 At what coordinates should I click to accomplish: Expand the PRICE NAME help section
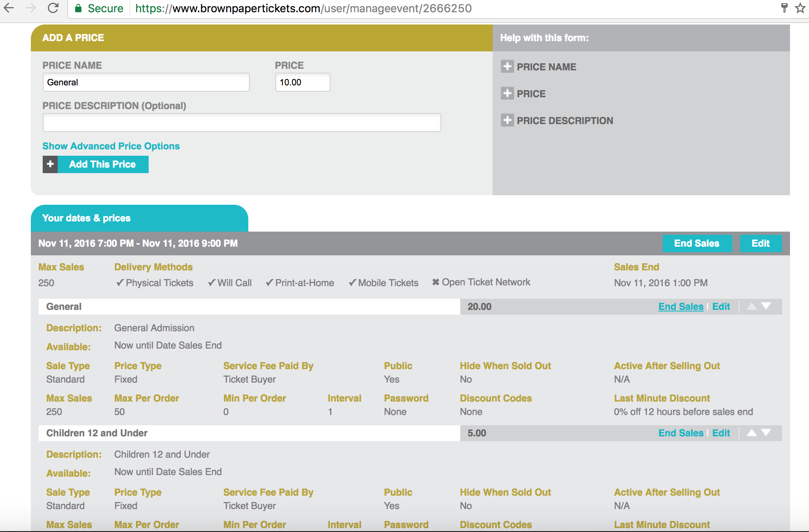(507, 66)
